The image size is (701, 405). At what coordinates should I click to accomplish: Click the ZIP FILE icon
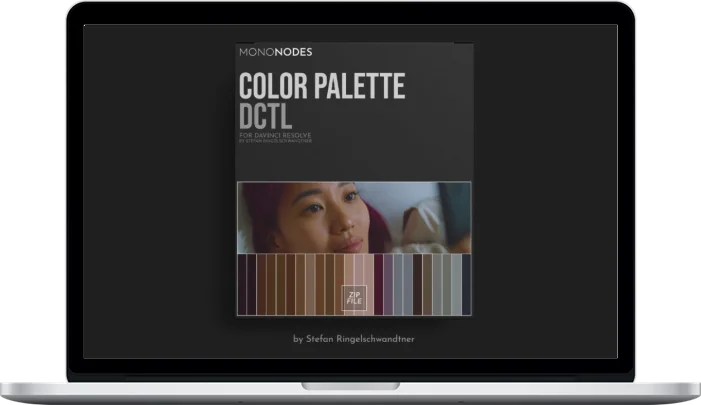click(x=355, y=295)
